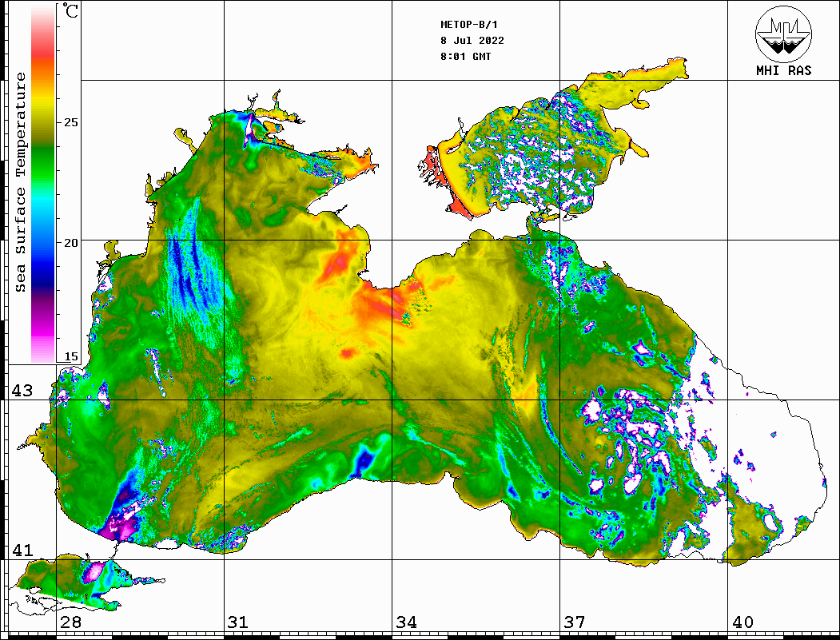Click the 20 mark on temperature scale

pyautogui.click(x=70, y=243)
